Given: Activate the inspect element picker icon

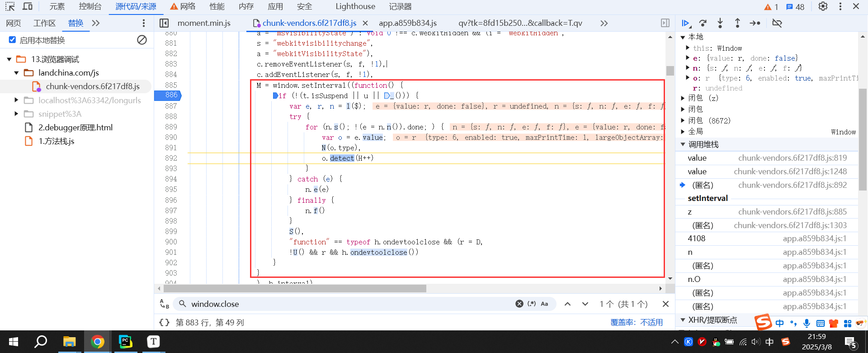Looking at the screenshot, I should point(10,6).
